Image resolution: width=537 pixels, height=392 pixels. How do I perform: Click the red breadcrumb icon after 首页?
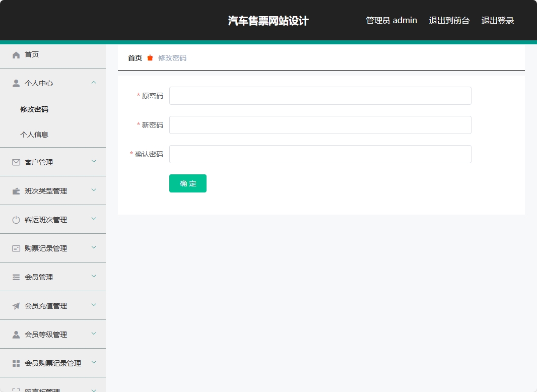click(x=149, y=57)
